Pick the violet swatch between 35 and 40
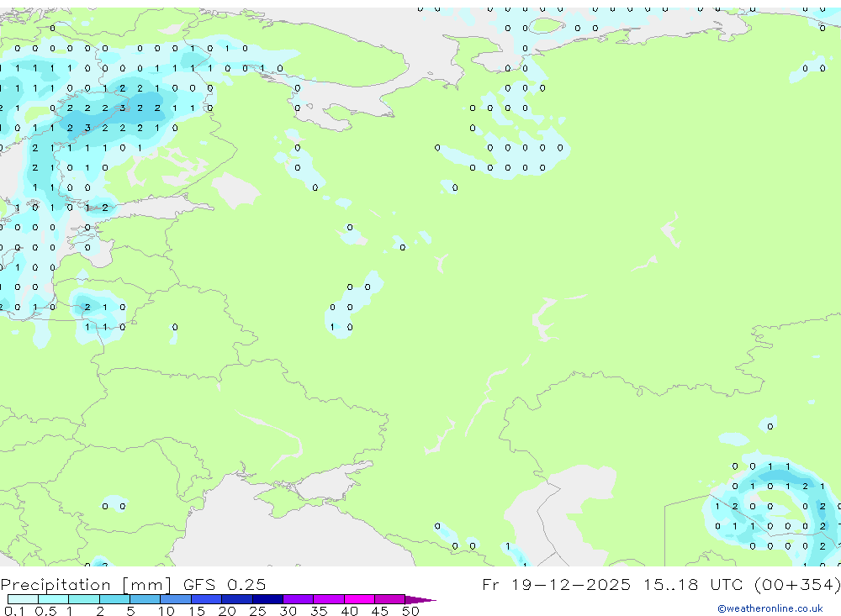 pyautogui.click(x=329, y=599)
